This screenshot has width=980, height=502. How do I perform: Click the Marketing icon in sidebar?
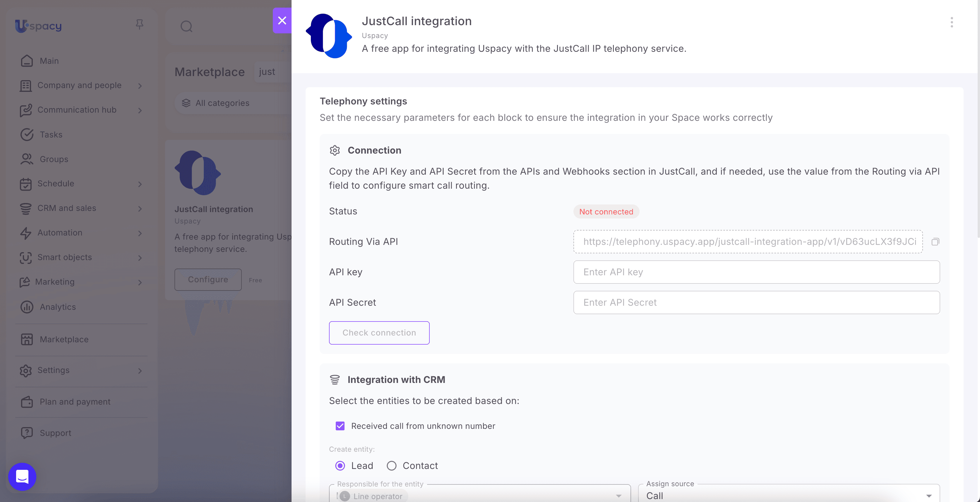pos(25,282)
